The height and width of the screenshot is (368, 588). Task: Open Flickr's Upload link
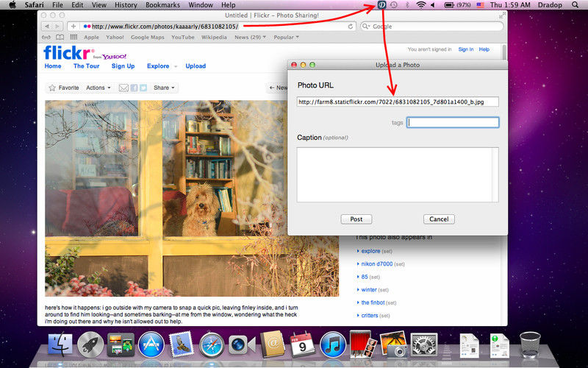point(196,66)
